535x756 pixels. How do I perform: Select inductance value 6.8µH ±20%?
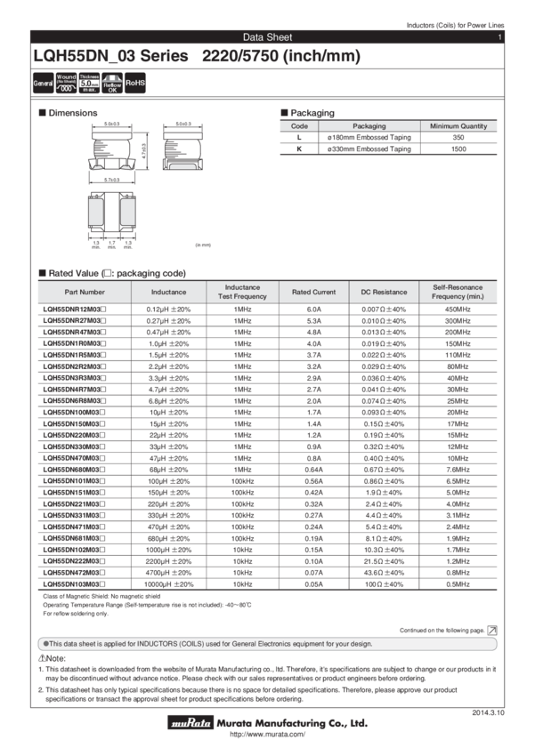(x=168, y=401)
